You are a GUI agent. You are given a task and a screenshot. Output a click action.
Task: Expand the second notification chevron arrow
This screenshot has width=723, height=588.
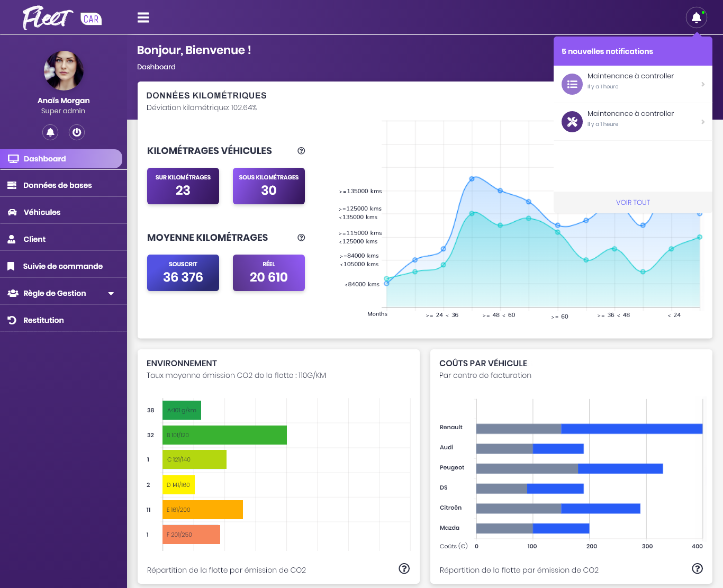click(x=703, y=122)
